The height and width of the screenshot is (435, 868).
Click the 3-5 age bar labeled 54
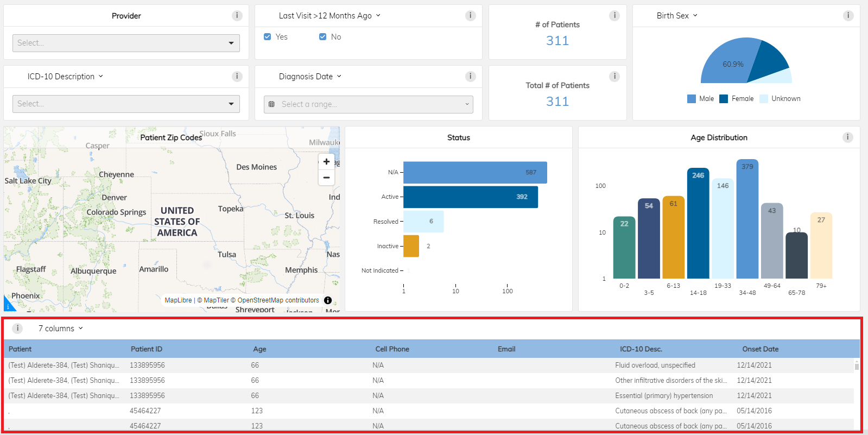[x=649, y=238]
